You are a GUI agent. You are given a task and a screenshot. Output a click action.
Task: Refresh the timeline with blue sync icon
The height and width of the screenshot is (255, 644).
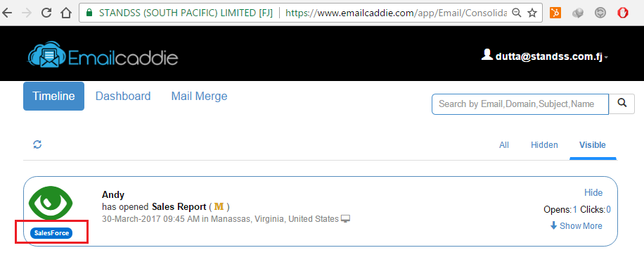(37, 144)
